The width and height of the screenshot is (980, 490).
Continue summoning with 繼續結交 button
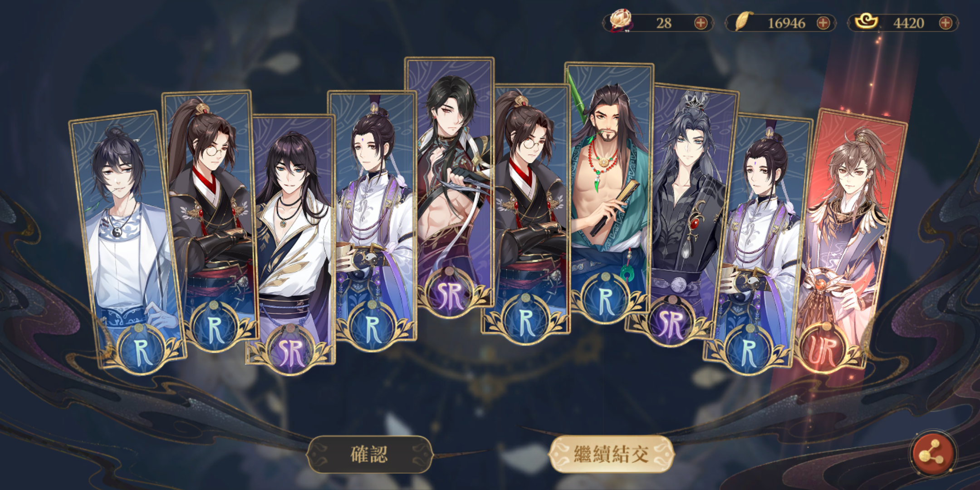point(611,454)
